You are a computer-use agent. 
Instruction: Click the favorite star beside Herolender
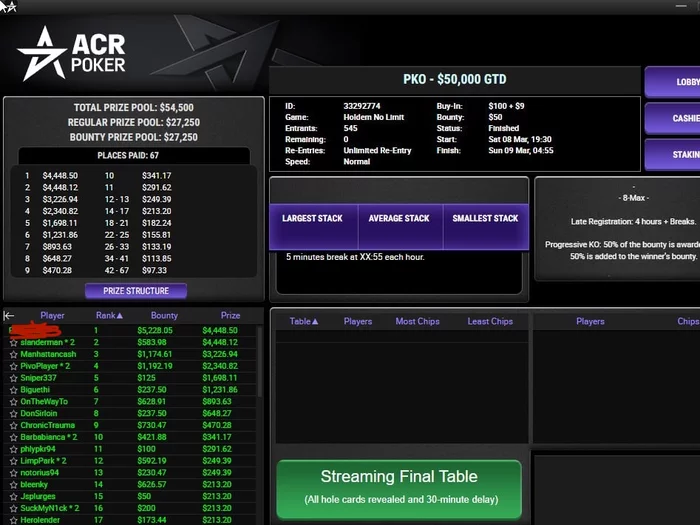click(13, 520)
